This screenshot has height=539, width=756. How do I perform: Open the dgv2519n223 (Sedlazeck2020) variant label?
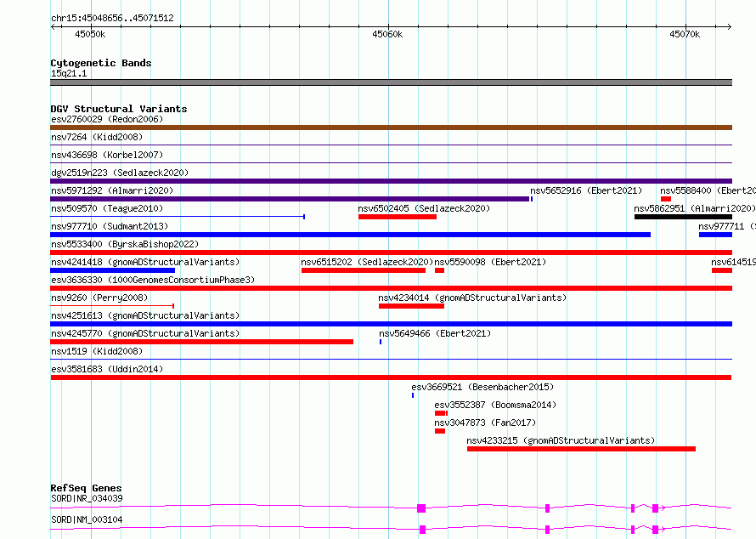pyautogui.click(x=120, y=173)
